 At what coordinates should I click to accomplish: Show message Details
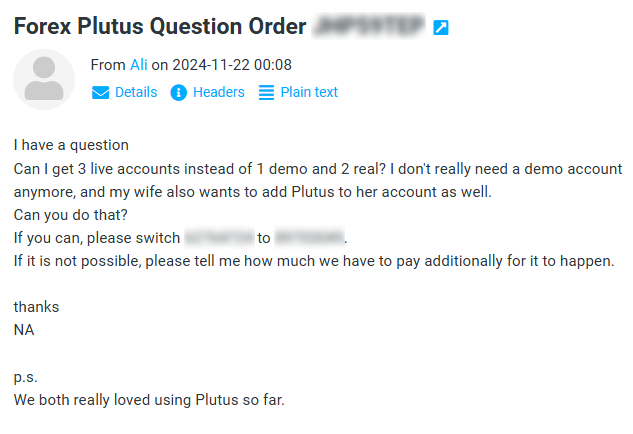coord(136,92)
